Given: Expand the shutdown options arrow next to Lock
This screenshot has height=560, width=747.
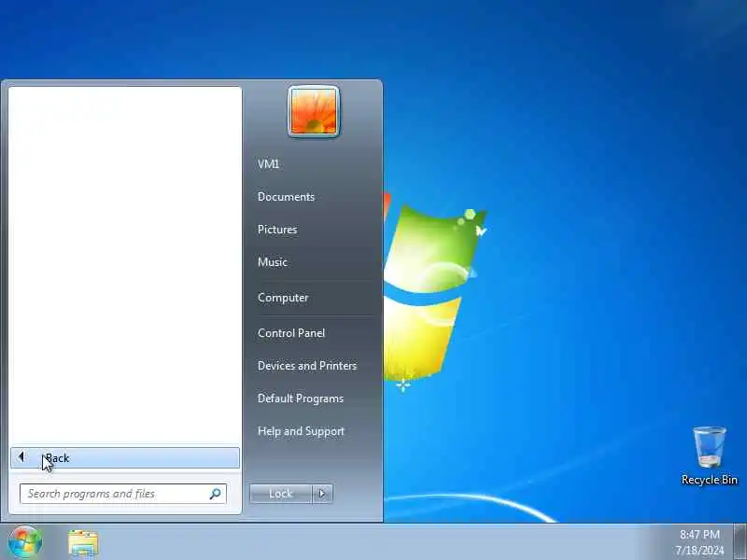Looking at the screenshot, I should click(x=322, y=494).
